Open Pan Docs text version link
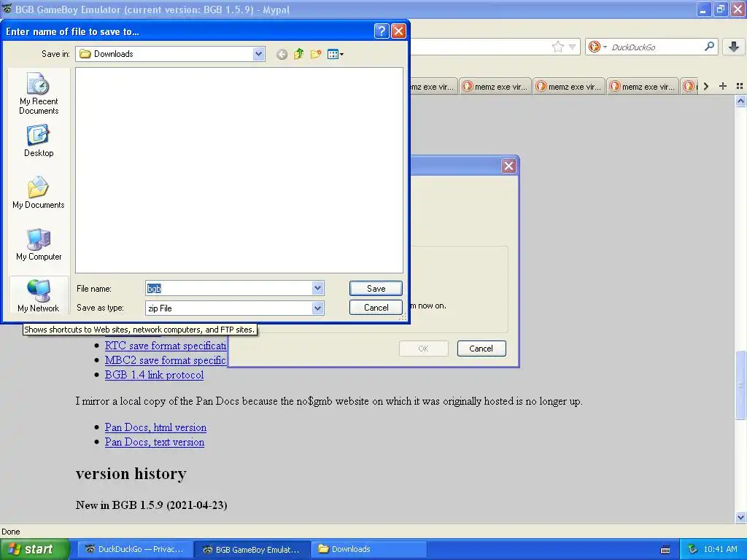 [x=155, y=443]
